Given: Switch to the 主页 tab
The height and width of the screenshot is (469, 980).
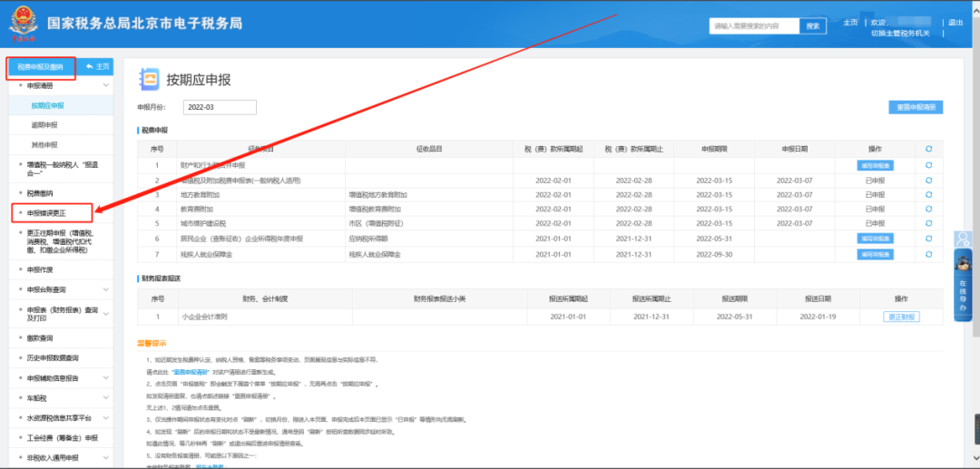Looking at the screenshot, I should (x=97, y=66).
